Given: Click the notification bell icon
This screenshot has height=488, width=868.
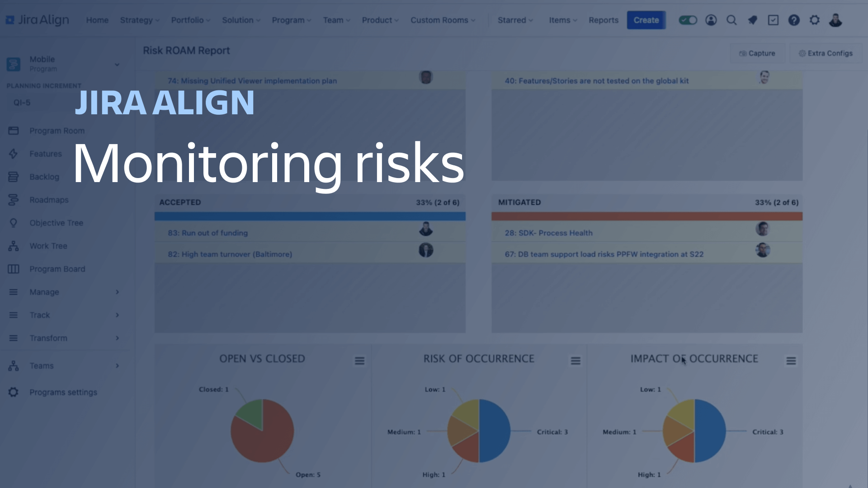Looking at the screenshot, I should 752,20.
